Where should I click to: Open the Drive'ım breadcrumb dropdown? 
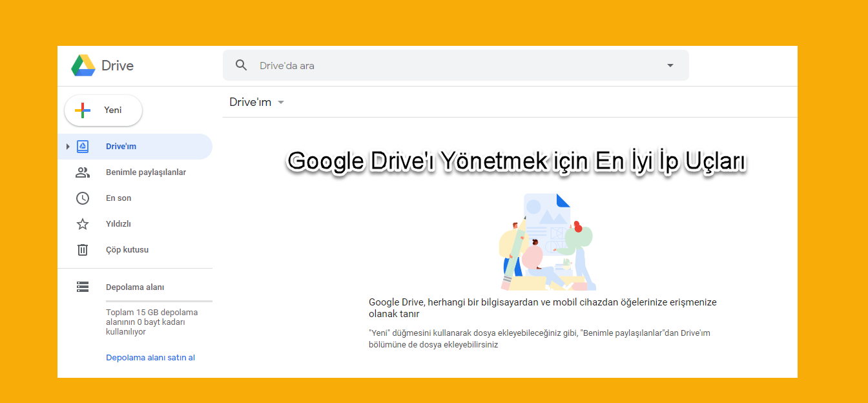[x=257, y=102]
